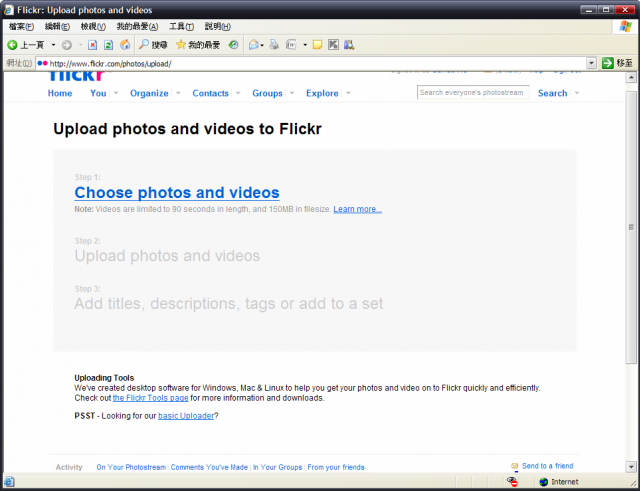Click the privacy blocked-eye status bar icon
This screenshot has height=491, width=640.
point(512,482)
